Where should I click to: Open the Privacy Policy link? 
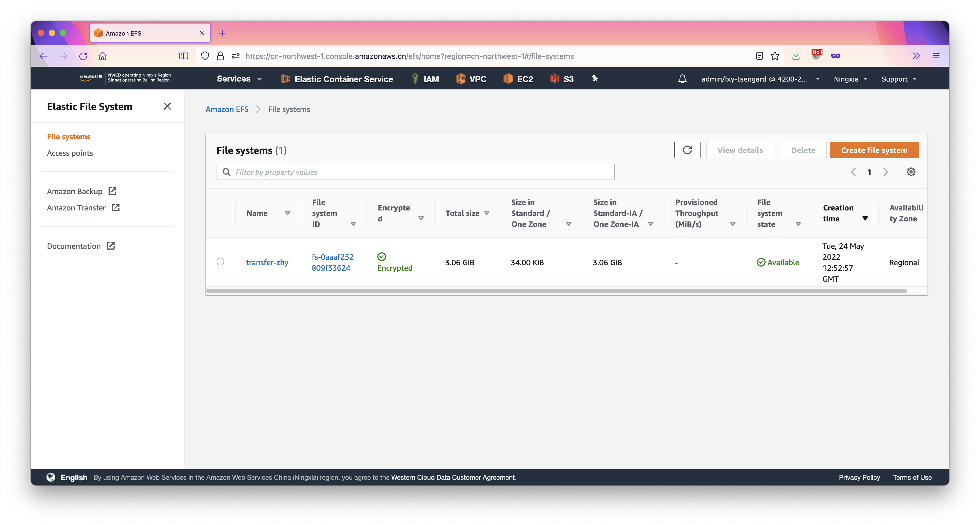pyautogui.click(x=859, y=477)
